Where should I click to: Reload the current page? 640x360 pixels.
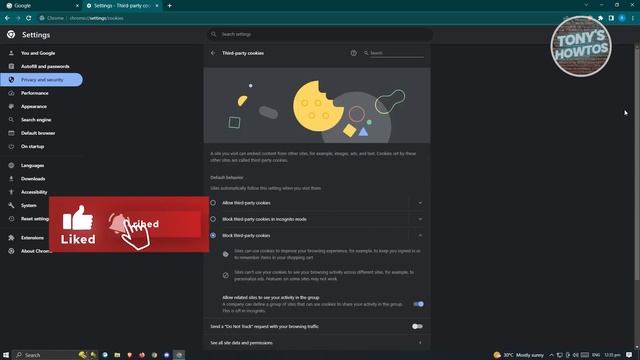(29, 18)
